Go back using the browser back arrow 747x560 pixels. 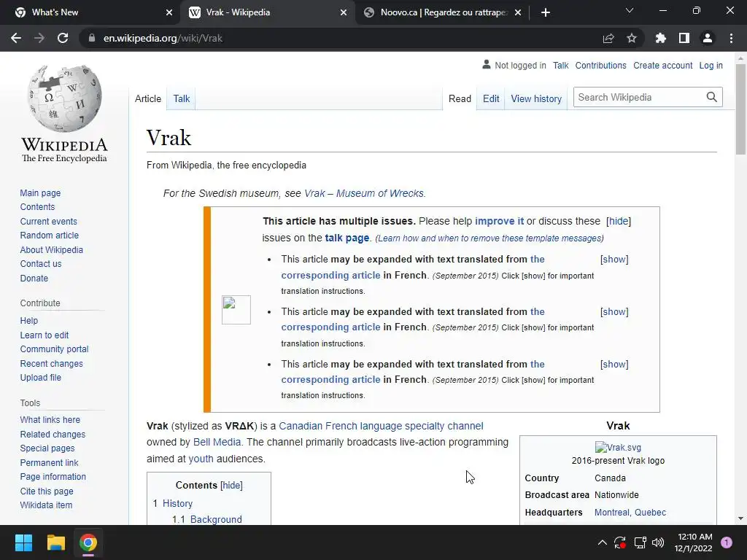click(x=16, y=38)
